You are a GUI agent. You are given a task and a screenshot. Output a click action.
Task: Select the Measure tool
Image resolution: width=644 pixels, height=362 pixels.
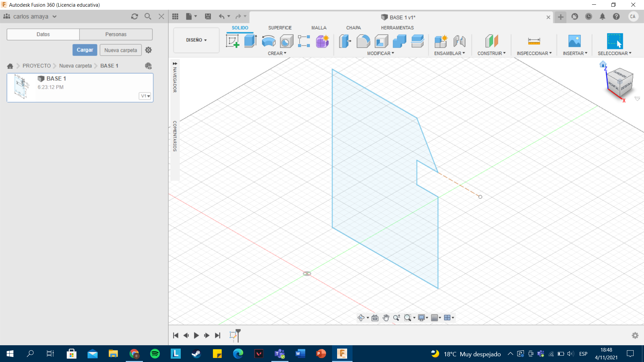(534, 41)
